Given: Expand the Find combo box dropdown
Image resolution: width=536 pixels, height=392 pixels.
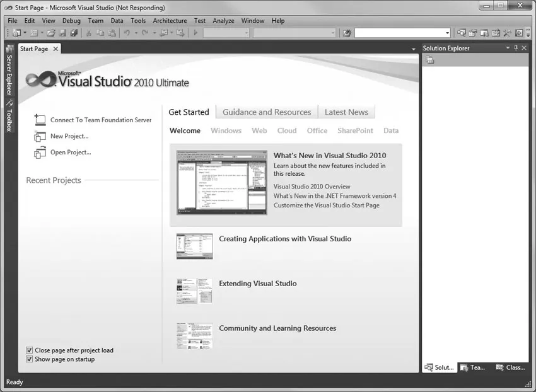Looking at the screenshot, I should pyautogui.click(x=447, y=33).
